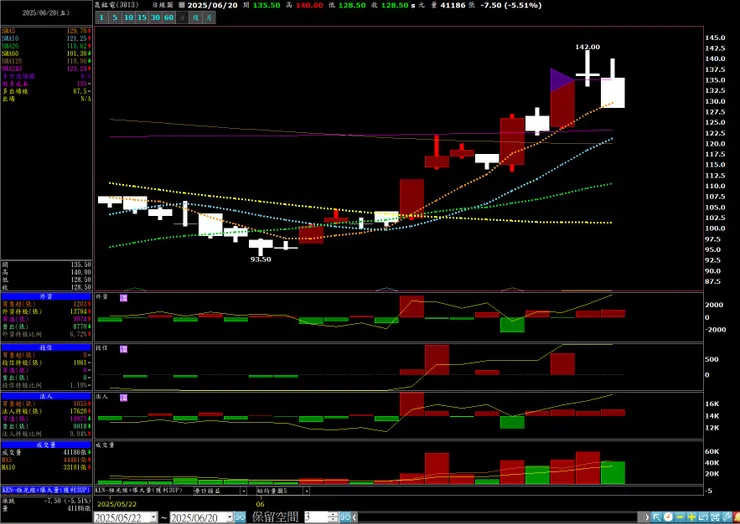Image resolution: width=740 pixels, height=524 pixels.
Task: Select the 60-minute period button
Action: coord(168,18)
